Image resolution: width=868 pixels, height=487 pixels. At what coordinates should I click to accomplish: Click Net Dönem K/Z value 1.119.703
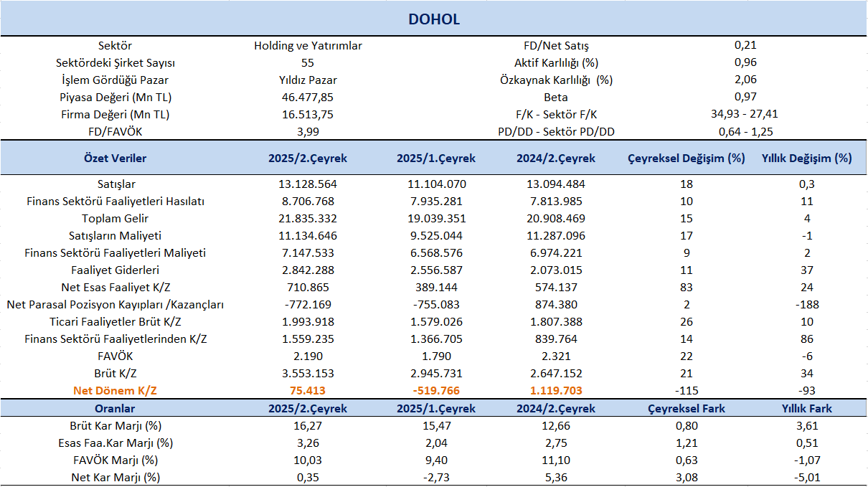tap(555, 391)
